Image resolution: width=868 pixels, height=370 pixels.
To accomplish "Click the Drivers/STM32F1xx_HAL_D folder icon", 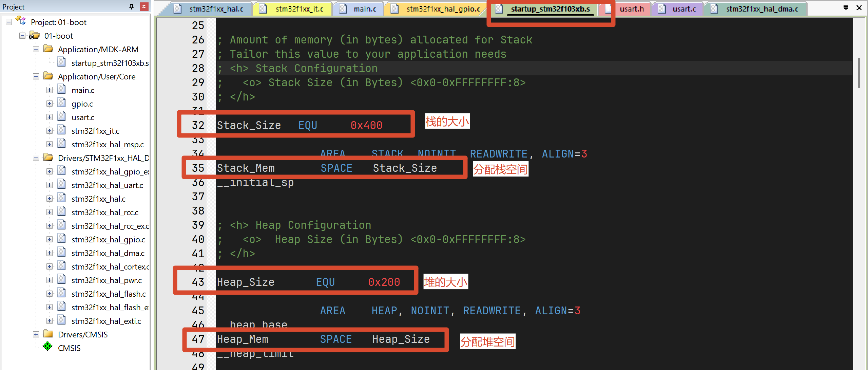I will coord(48,157).
